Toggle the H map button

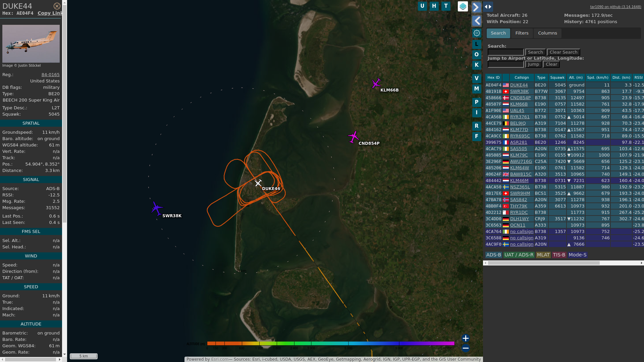click(434, 6)
